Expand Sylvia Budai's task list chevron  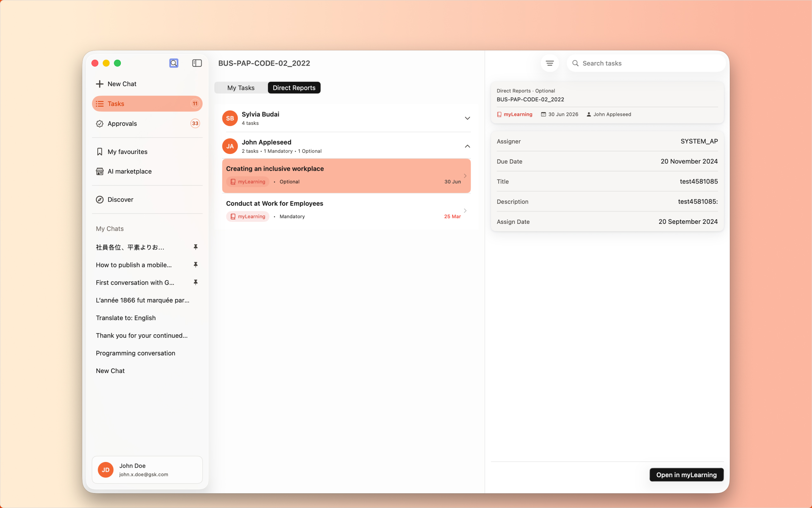467,118
